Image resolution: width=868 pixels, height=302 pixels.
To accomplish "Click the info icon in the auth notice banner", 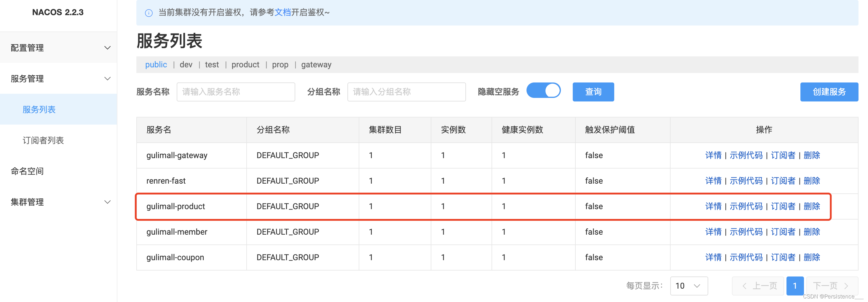I will click(x=149, y=13).
